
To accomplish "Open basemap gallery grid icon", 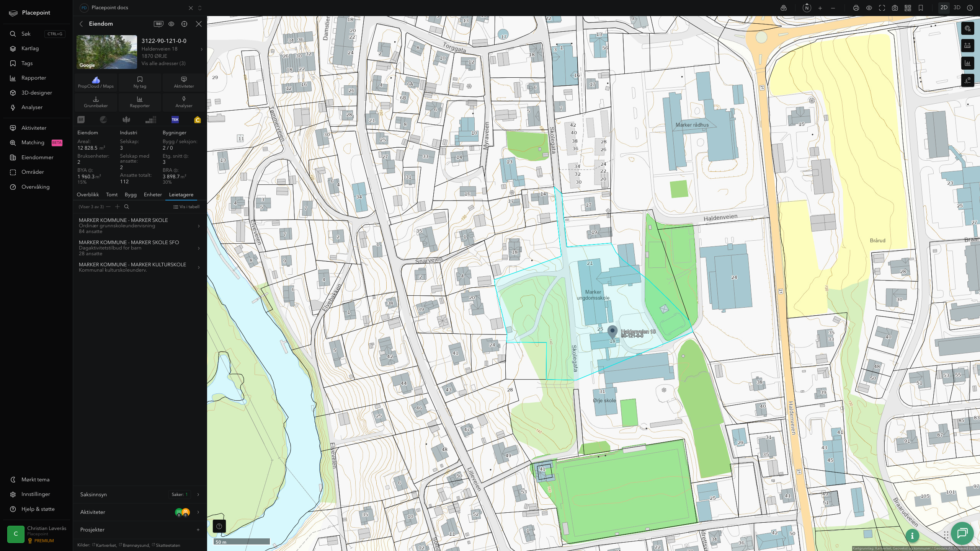I will click(908, 8).
